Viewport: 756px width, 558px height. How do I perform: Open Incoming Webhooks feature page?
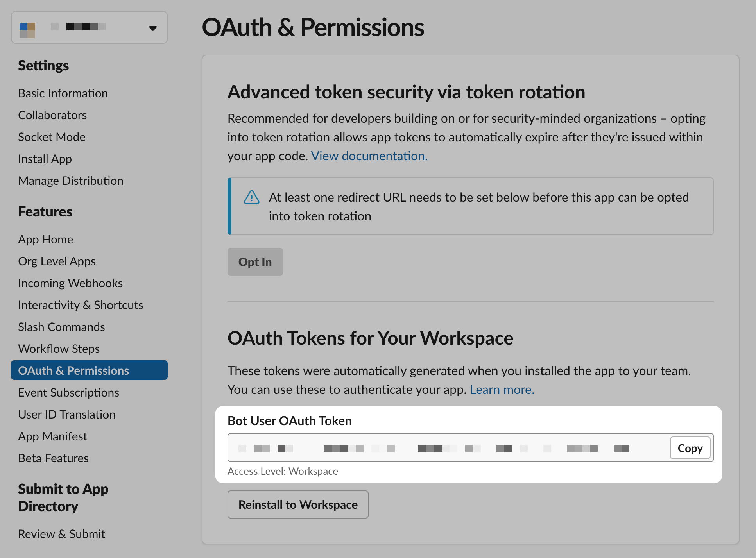pos(70,283)
